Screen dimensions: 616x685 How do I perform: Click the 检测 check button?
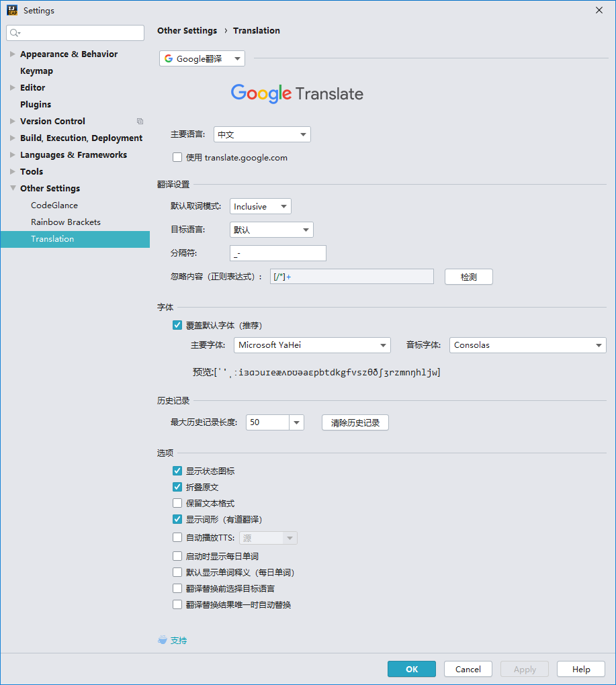[x=469, y=277]
